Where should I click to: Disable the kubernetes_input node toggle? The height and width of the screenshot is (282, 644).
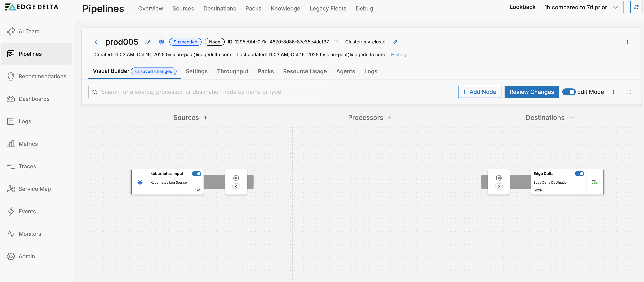click(x=197, y=174)
